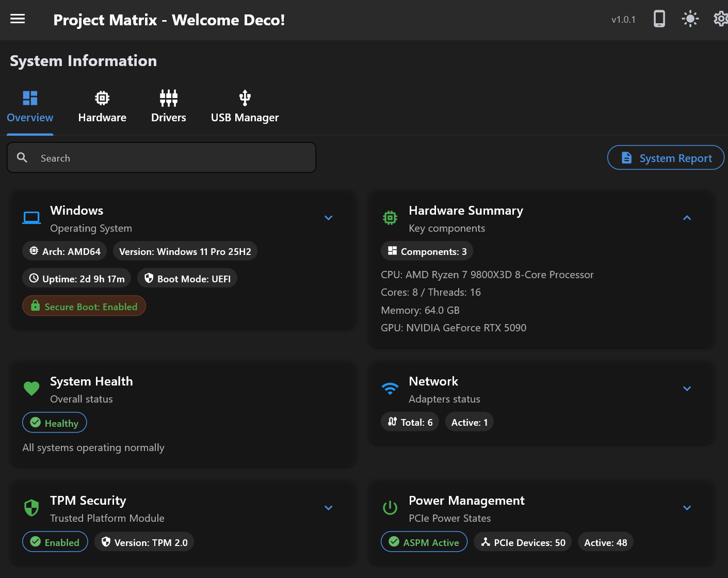This screenshot has height=578, width=728.
Task: Click the ASPM Active chip
Action: [x=424, y=542]
